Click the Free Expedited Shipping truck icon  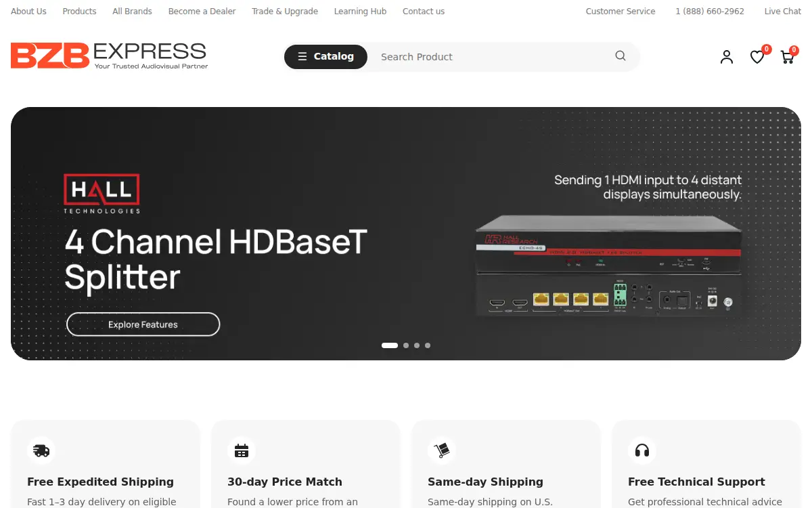[x=41, y=450]
